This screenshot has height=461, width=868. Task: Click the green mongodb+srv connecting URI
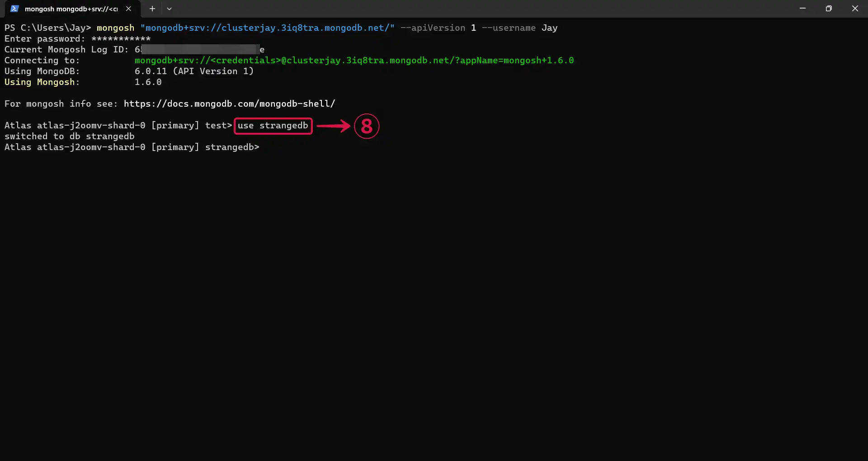354,61
